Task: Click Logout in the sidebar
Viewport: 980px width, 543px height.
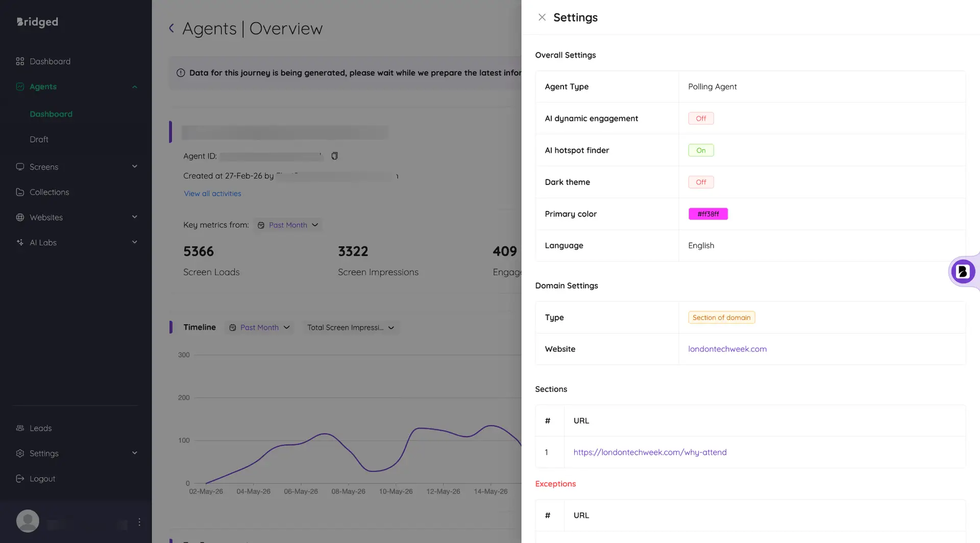Action: pos(42,479)
